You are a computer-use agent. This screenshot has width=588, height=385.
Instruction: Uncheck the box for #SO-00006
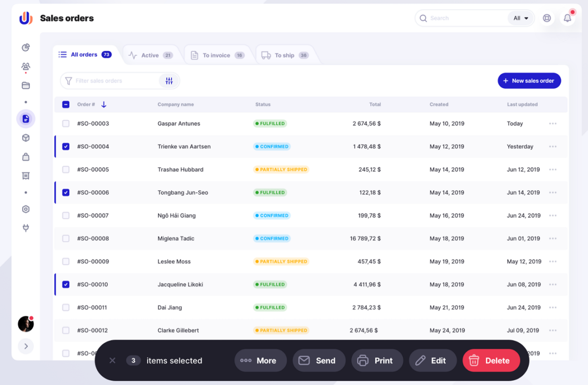tap(66, 193)
